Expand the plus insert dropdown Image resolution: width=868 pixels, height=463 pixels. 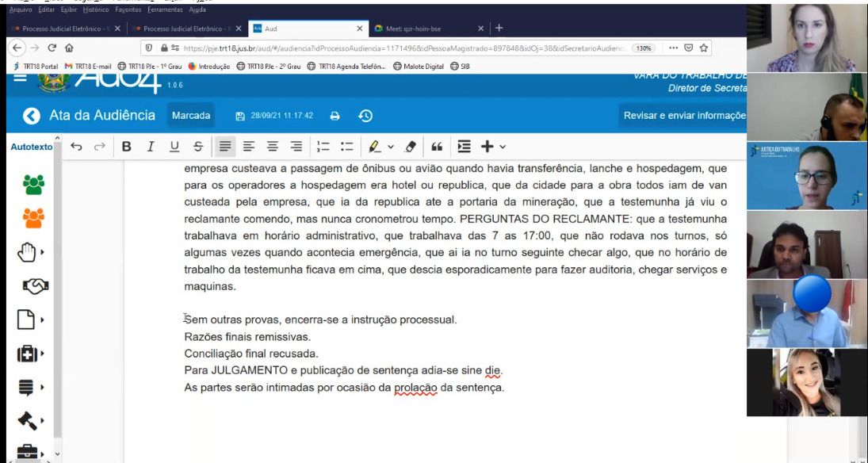coord(502,147)
